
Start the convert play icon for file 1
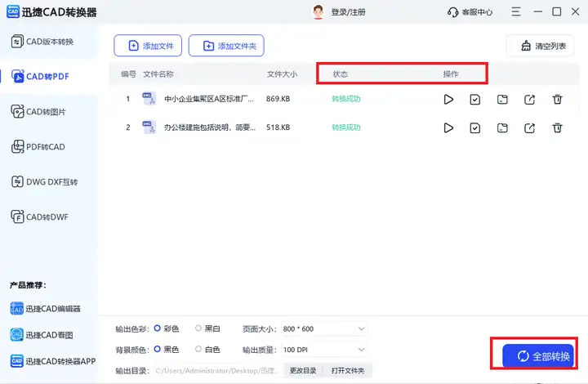point(448,100)
